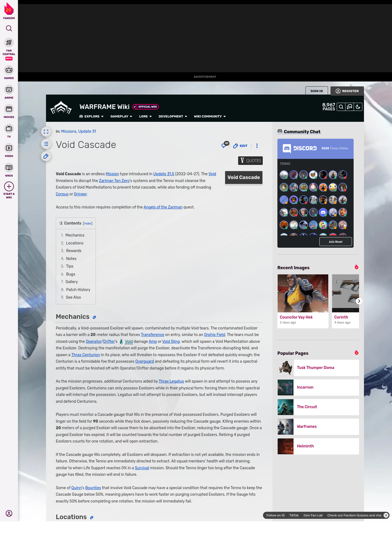Click the Sign In button
The image size is (392, 545).
(317, 91)
